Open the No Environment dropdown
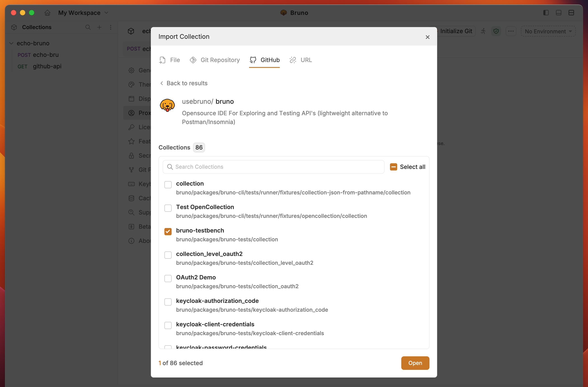Screen dimensions: 588x387 pyautogui.click(x=548, y=31)
